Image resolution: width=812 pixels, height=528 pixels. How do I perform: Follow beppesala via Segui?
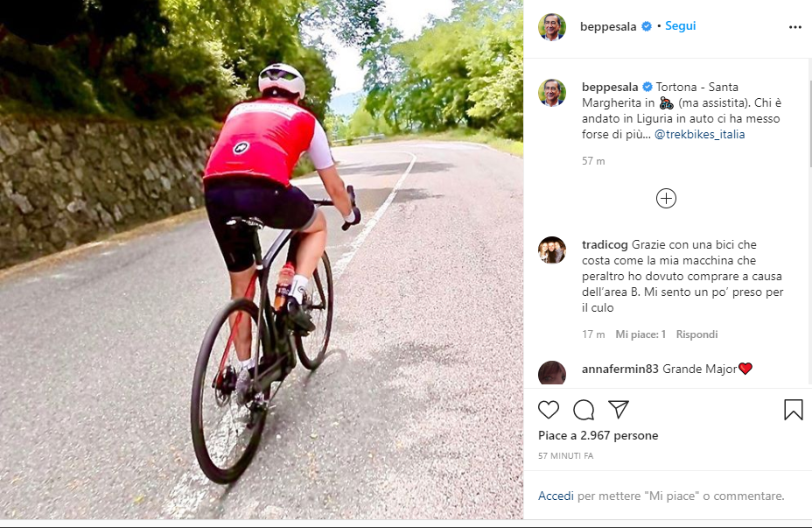coord(680,26)
